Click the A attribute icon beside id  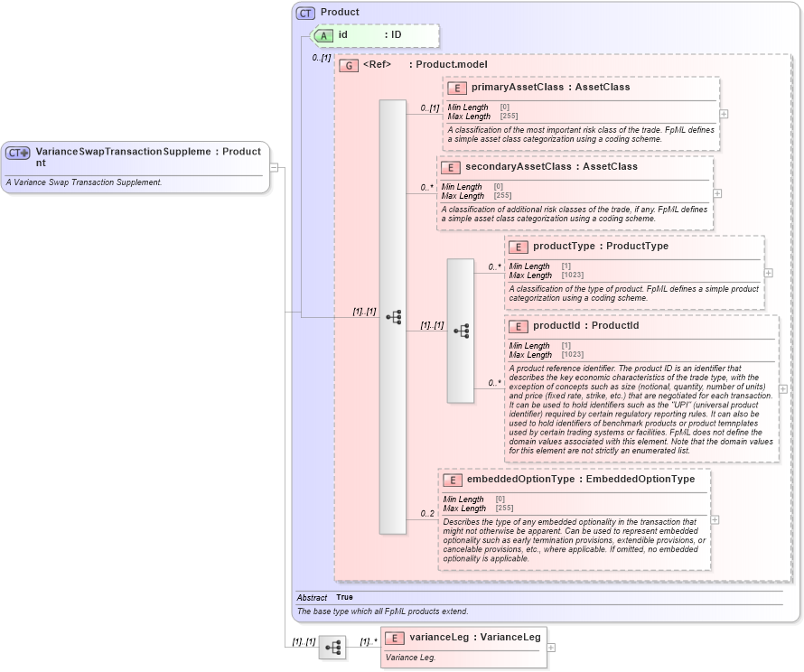323,35
